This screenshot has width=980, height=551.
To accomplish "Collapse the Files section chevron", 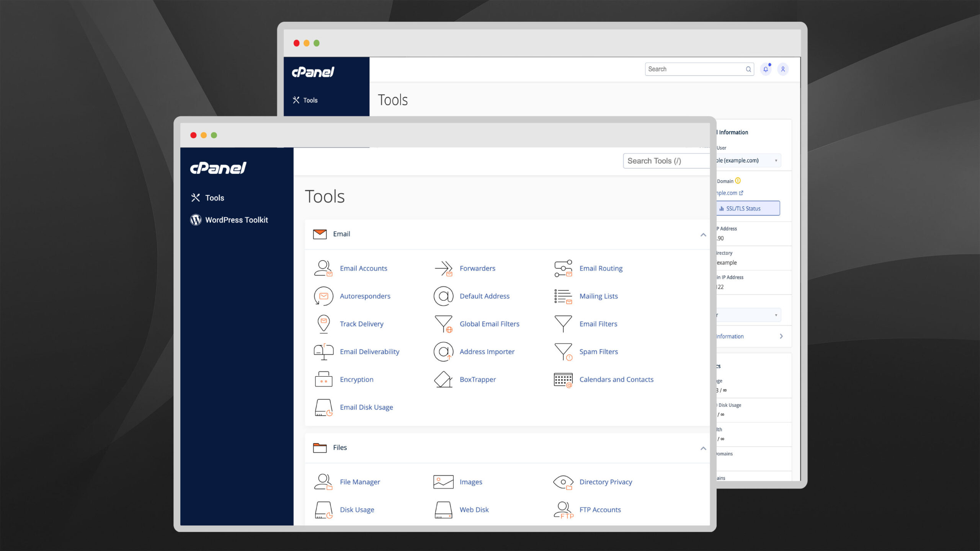I will 703,448.
